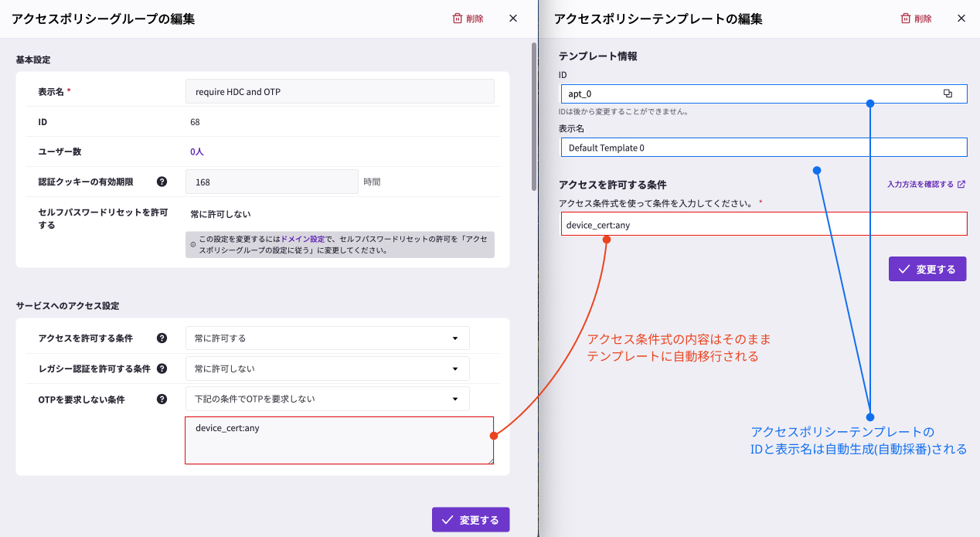Viewport: 980px width, 537px height.
Task: Click the help icon beside OTPを要求しない条件
Action: (162, 399)
